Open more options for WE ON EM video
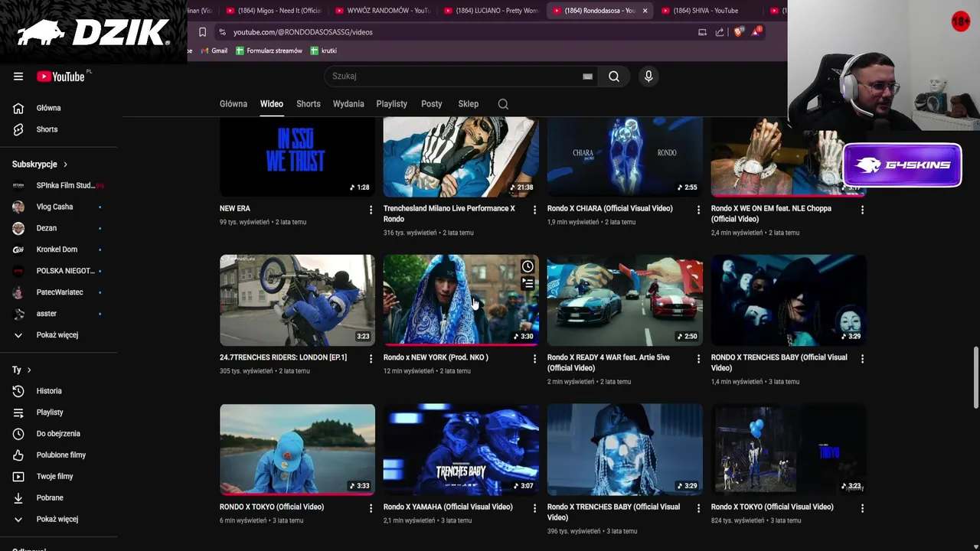This screenshot has height=551, width=980. [x=862, y=210]
